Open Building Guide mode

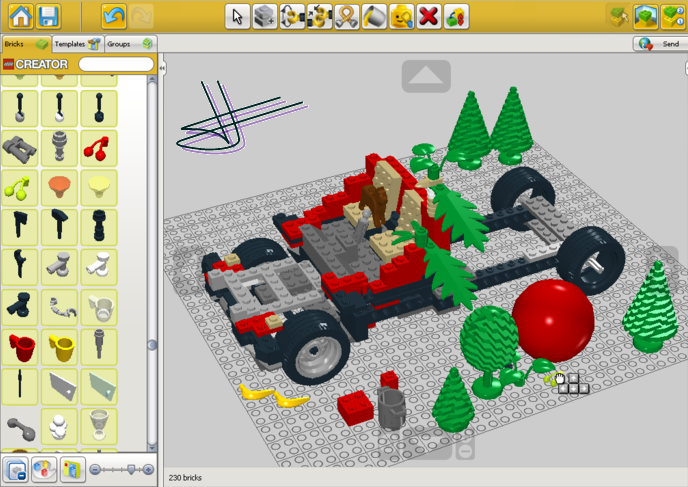coord(673,17)
